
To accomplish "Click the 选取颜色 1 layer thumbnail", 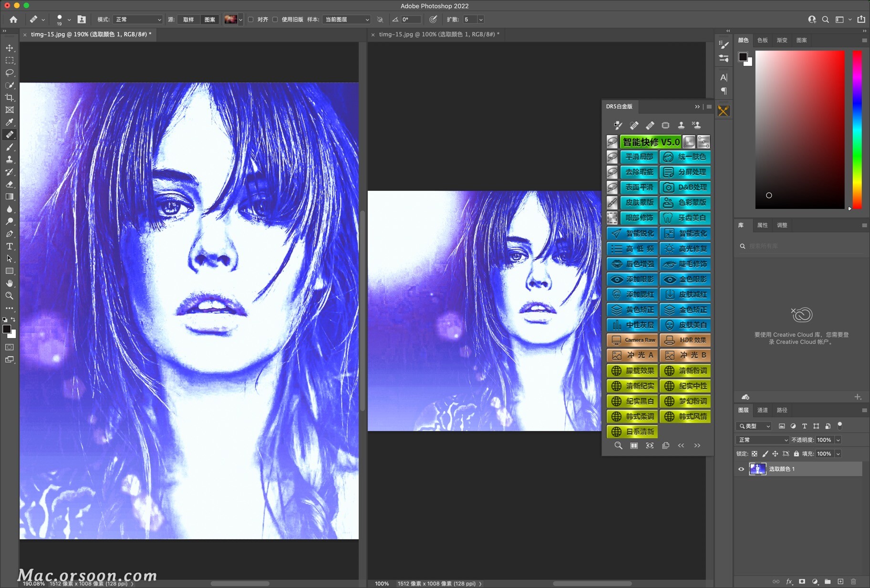I will coord(757,469).
